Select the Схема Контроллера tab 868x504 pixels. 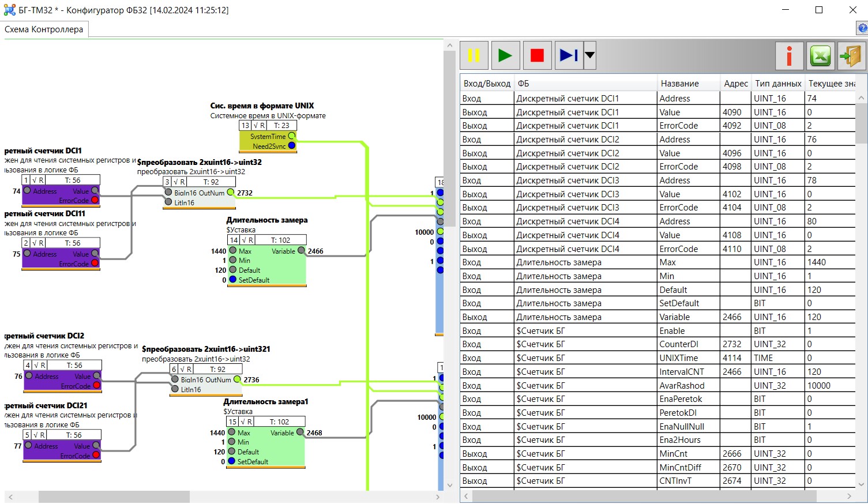(44, 29)
